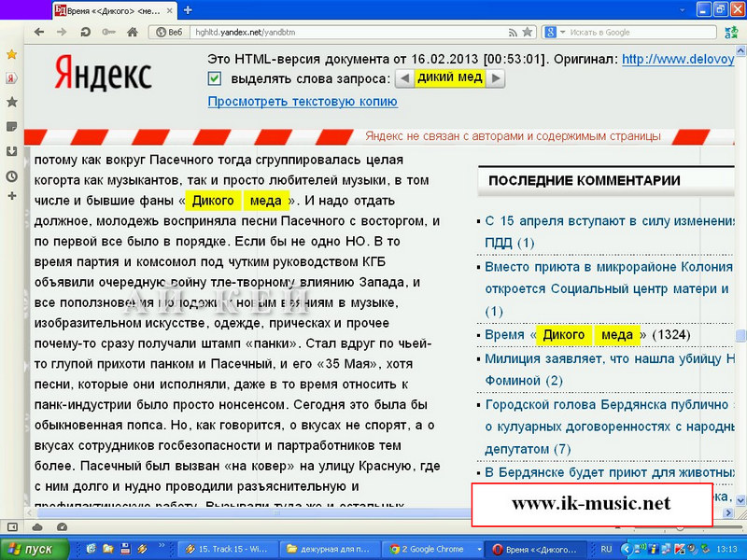Switch to the Google Chrome taskbar group

point(432,549)
